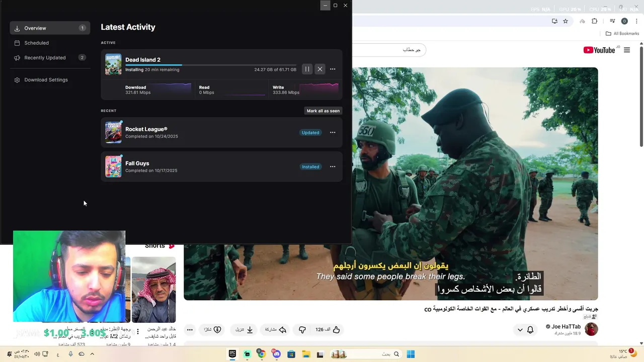Click YouTube search field with Arabic text

tap(389, 50)
